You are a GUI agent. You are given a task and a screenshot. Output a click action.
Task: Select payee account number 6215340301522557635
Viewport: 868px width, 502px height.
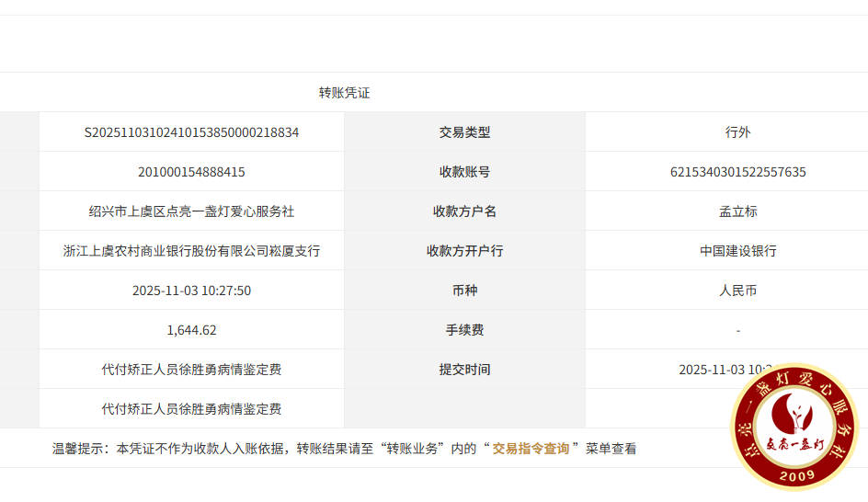[737, 172]
